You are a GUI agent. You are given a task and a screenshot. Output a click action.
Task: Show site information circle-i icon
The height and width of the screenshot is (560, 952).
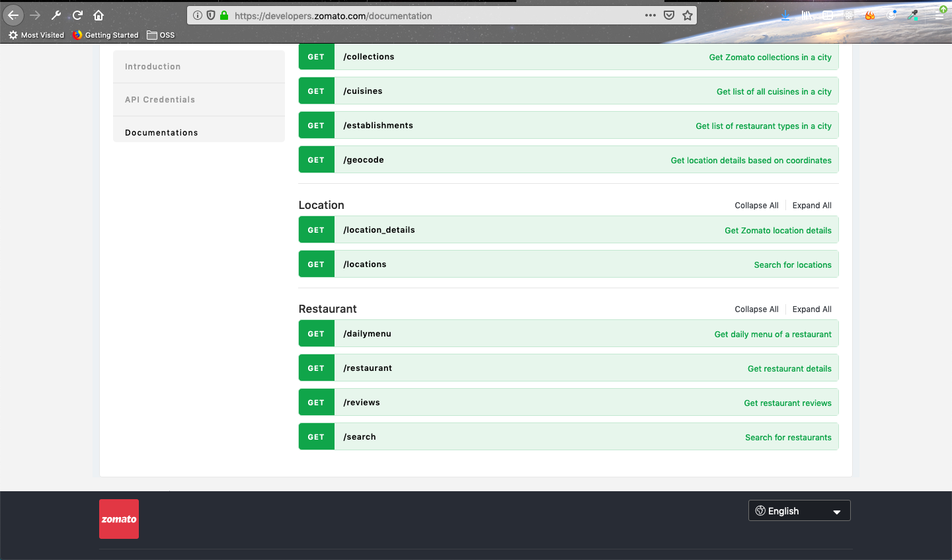(198, 15)
